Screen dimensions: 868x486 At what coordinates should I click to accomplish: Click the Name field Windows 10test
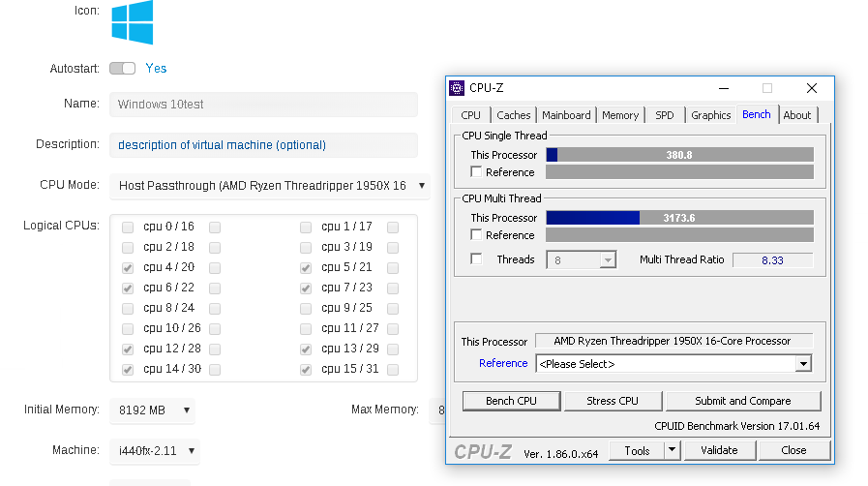263,104
